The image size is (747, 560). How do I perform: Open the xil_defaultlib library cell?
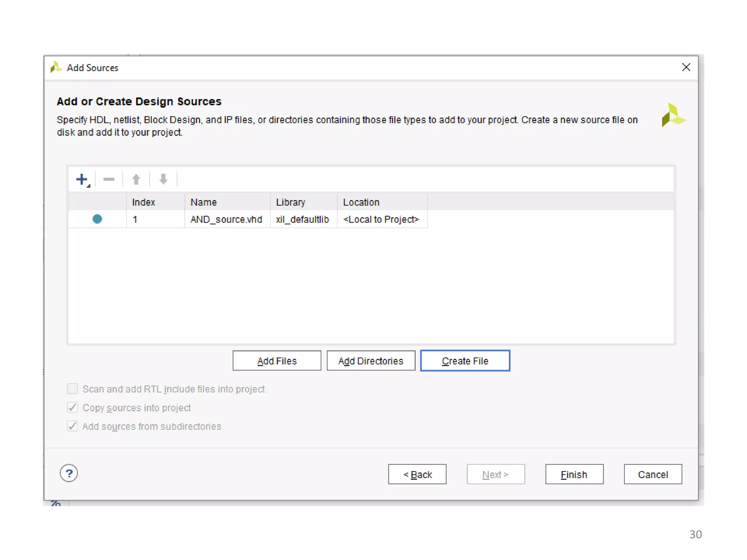pyautogui.click(x=302, y=219)
